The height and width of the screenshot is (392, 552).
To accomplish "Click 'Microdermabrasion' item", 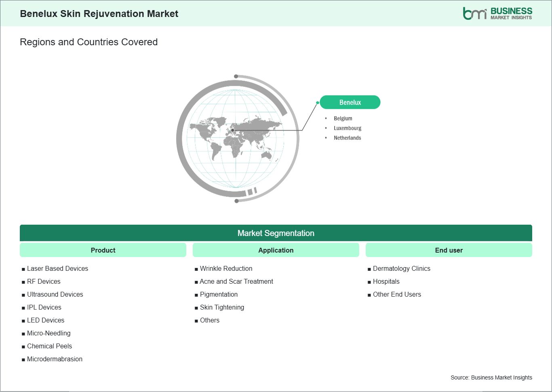I will coord(55,359).
